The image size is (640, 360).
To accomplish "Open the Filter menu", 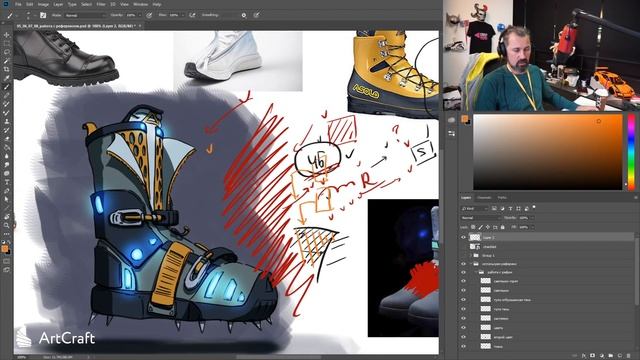I will 101,4.
